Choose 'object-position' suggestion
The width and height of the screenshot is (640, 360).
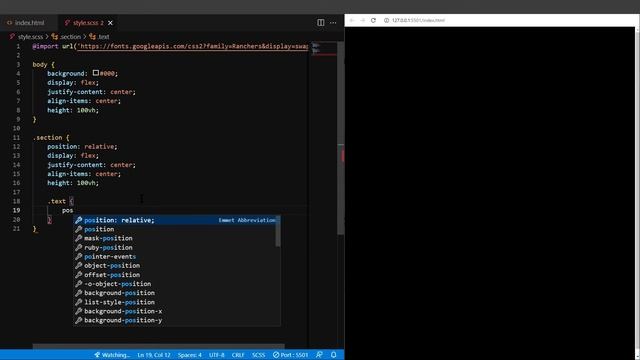(x=176, y=265)
